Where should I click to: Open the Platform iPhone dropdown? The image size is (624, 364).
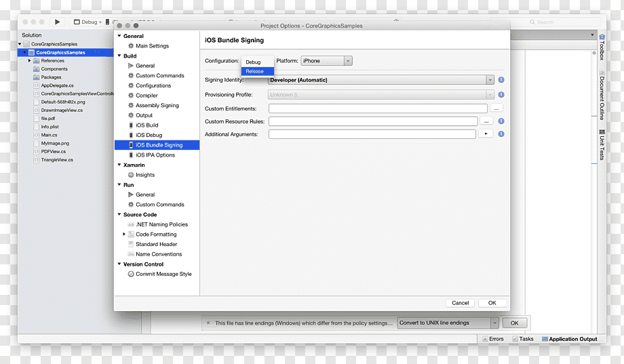pyautogui.click(x=326, y=61)
